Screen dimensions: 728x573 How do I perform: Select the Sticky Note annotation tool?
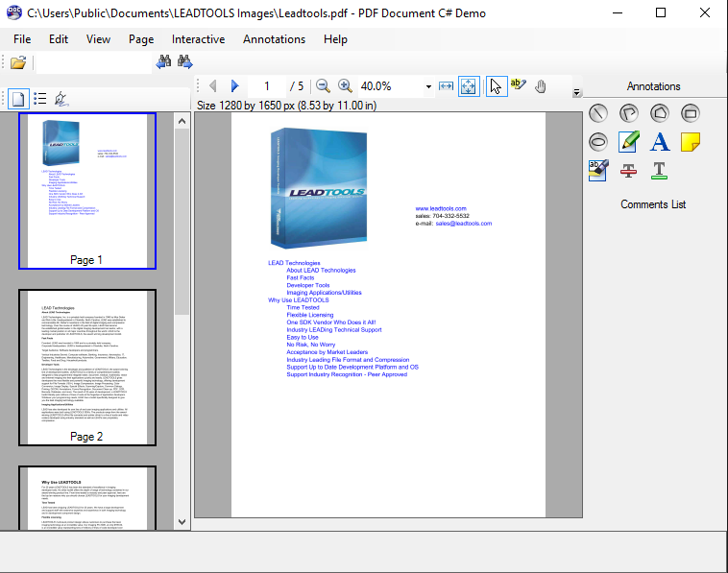690,142
